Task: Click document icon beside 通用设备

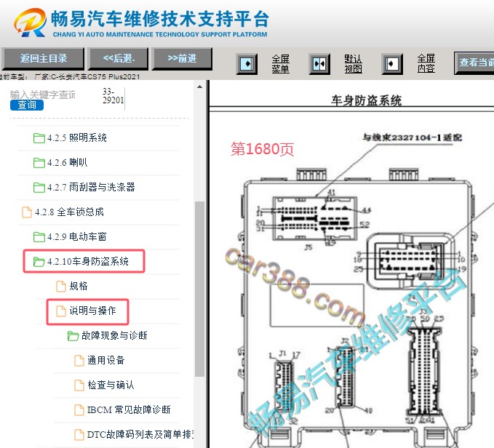Action: pos(79,361)
